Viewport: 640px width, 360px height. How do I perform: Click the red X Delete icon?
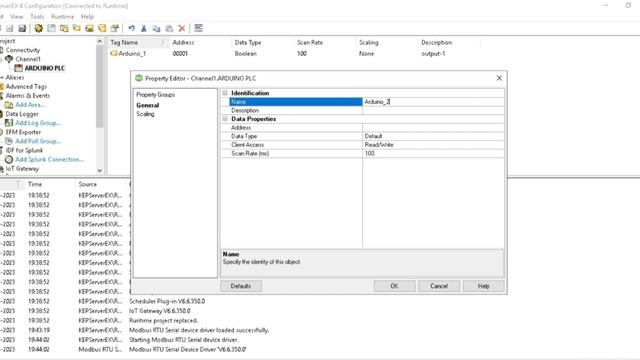tap(182, 28)
